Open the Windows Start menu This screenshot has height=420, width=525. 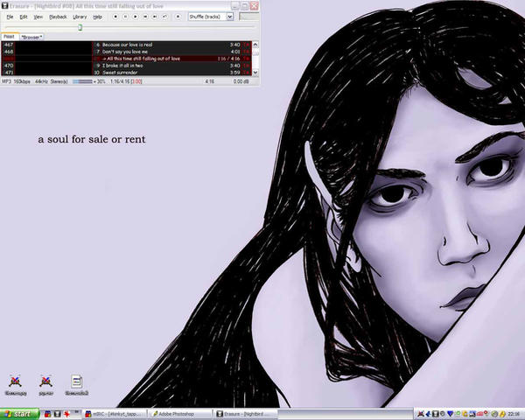[x=19, y=414]
